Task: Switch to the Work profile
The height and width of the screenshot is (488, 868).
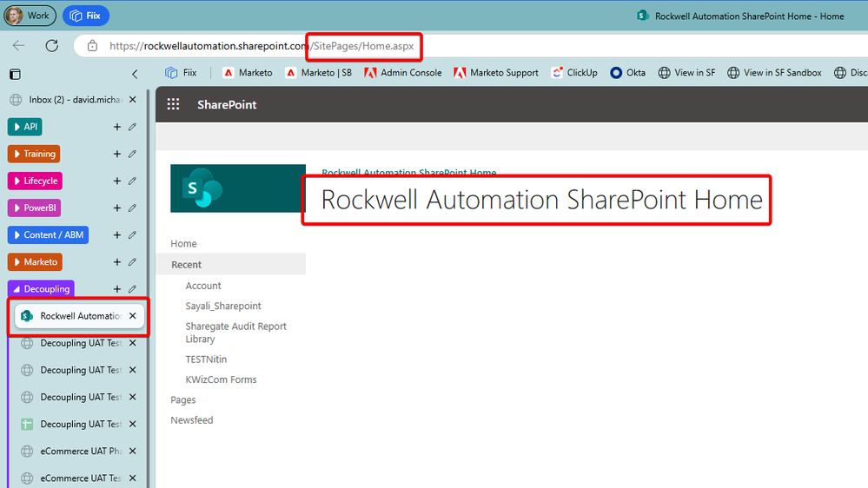Action: 30,16
